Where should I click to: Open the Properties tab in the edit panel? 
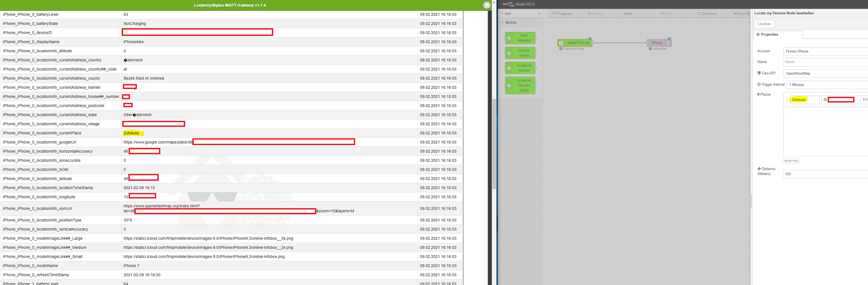(x=778, y=35)
